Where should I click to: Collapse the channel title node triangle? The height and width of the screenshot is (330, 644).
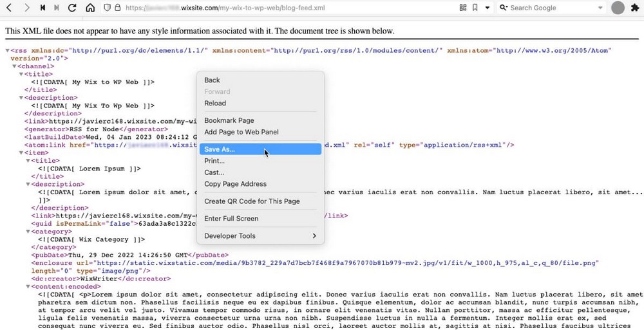coord(21,74)
